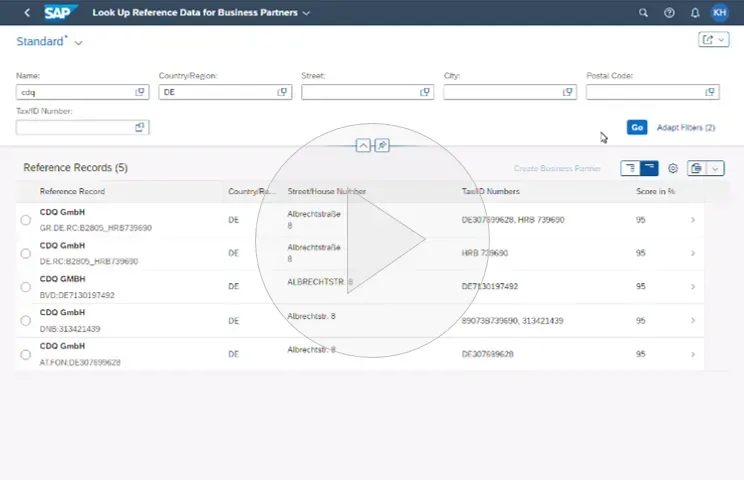Screen dimensions: 744x480
Task: Click the Score in % column header
Action: click(x=655, y=192)
